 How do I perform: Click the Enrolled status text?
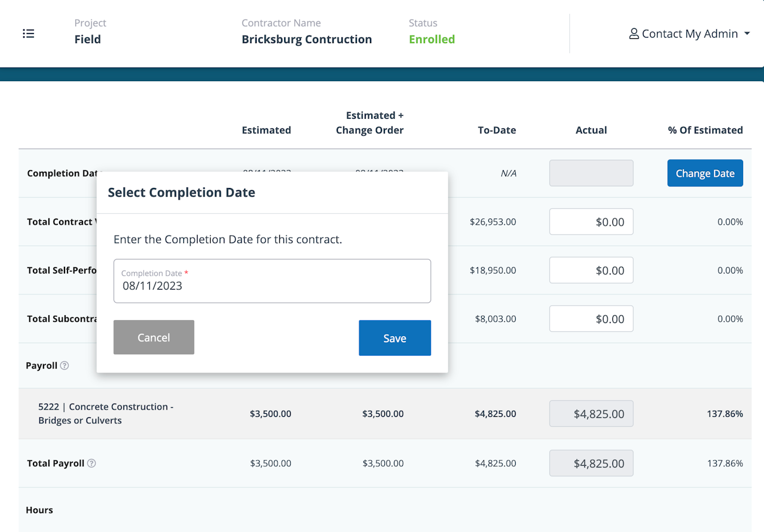pyautogui.click(x=432, y=39)
